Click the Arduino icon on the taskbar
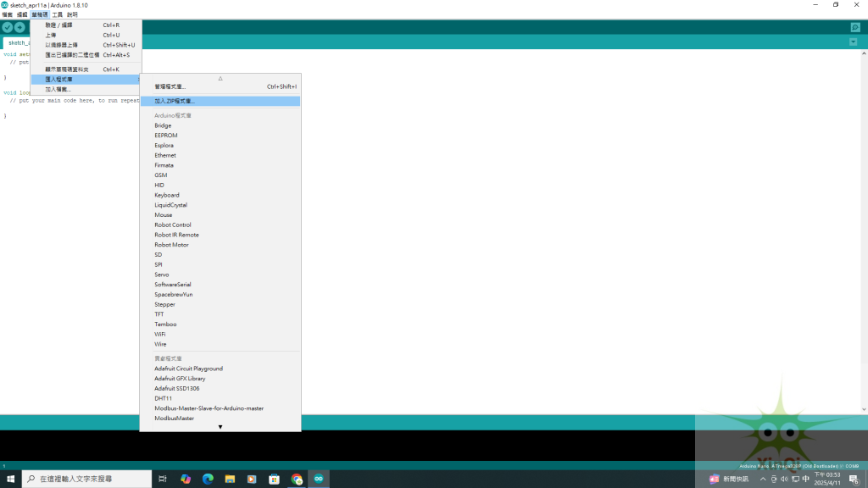 (319, 480)
